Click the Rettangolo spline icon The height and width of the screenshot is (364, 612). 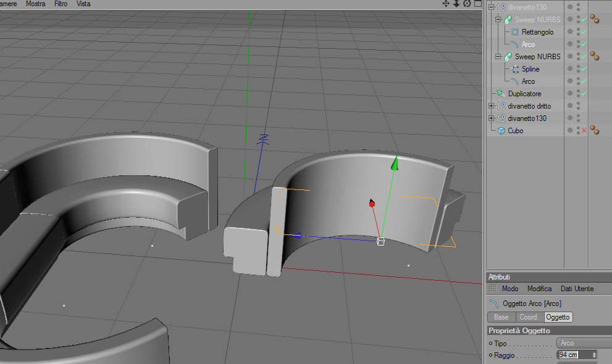515,32
